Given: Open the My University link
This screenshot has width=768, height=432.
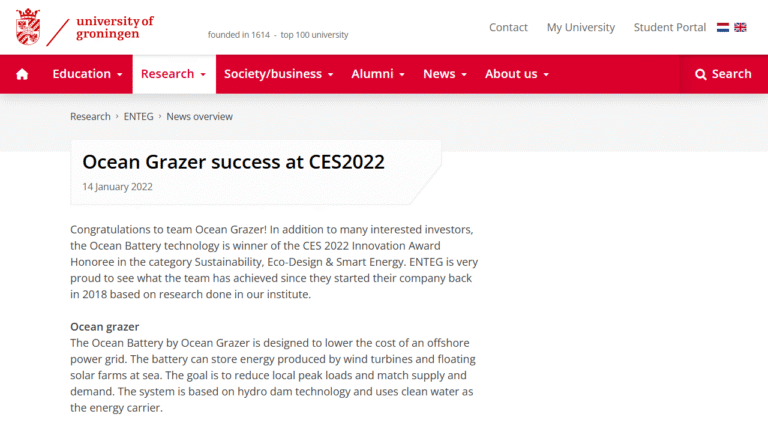Looking at the screenshot, I should point(580,27).
